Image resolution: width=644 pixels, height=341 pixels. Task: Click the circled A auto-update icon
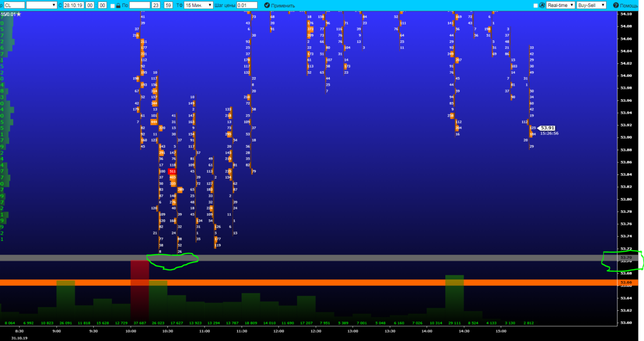pyautogui.click(x=542, y=5)
